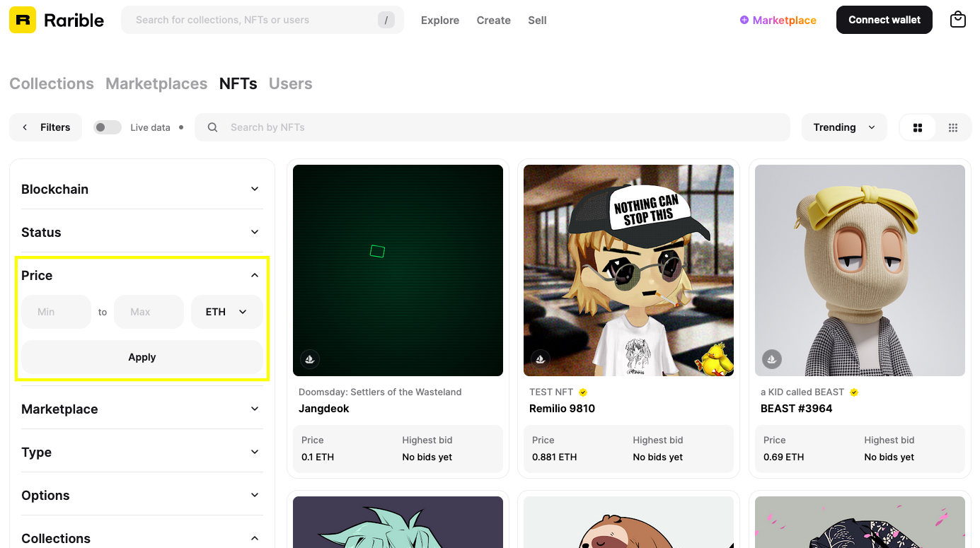Image resolution: width=980 pixels, height=548 pixels.
Task: Click the slash shortcut key in search bar
Action: (386, 20)
